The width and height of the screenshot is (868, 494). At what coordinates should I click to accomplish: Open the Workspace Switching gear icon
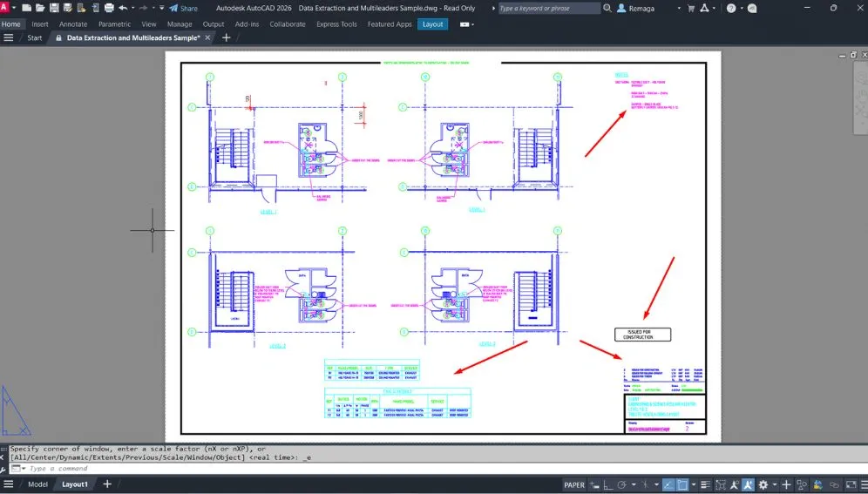click(763, 484)
